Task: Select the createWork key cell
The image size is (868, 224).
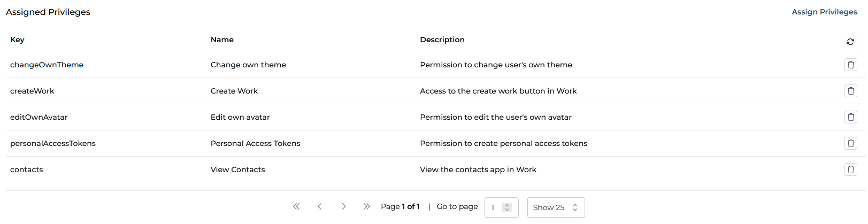Action: coord(32,91)
